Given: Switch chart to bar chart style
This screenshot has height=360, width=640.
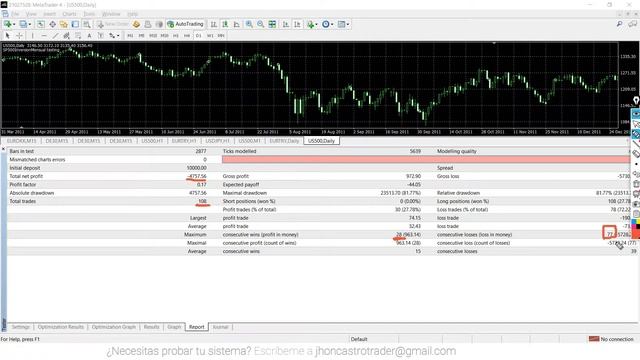Looking at the screenshot, I should [x=213, y=24].
